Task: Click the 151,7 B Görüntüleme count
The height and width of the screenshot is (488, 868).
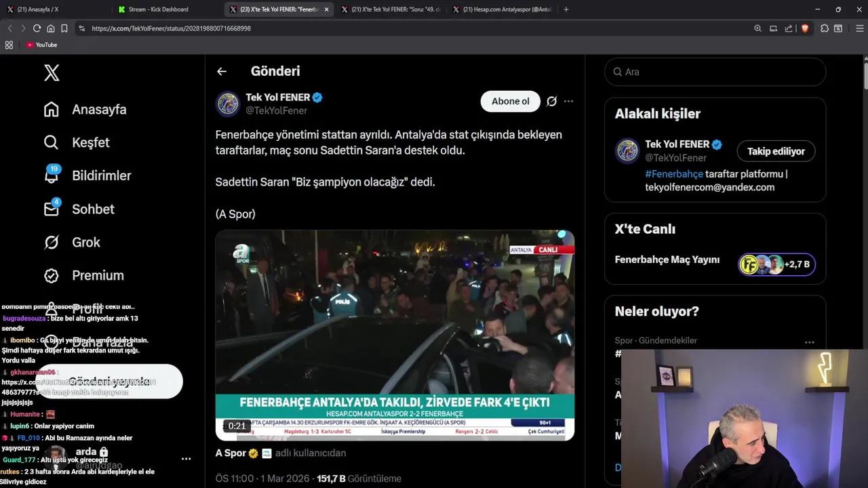Action: point(359,479)
